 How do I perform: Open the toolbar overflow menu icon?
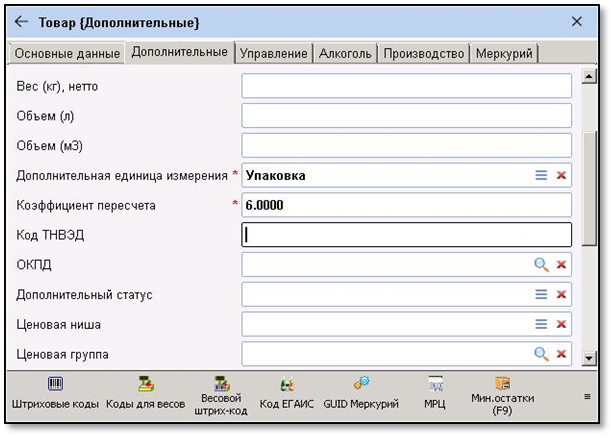(x=587, y=397)
